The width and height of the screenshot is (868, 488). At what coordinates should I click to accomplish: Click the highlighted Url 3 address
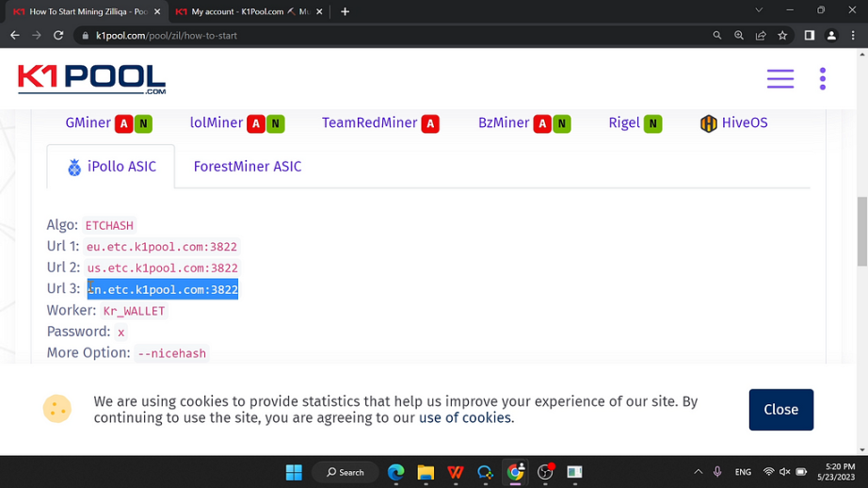163,289
